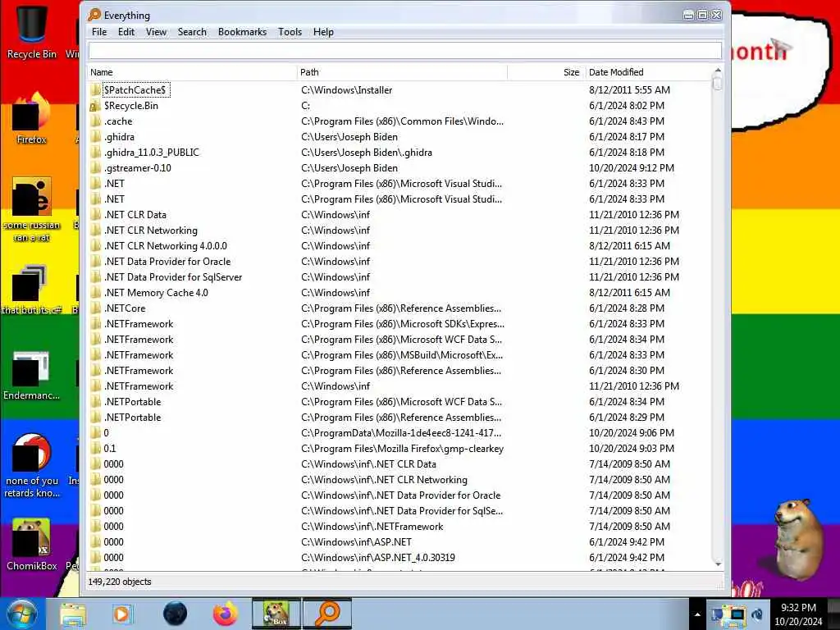Image resolution: width=840 pixels, height=630 pixels.
Task: Open Firefox from the taskbar
Action: 225,614
